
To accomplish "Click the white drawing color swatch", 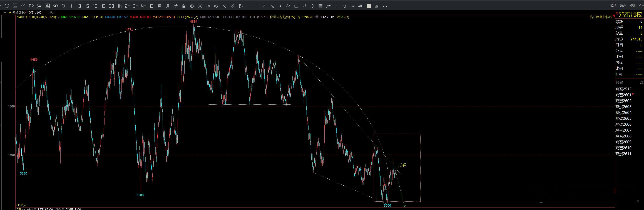I will tap(369, 6).
